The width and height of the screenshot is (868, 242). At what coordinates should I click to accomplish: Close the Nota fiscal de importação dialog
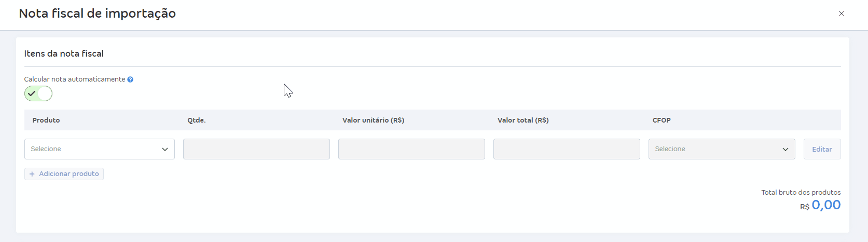tap(842, 14)
